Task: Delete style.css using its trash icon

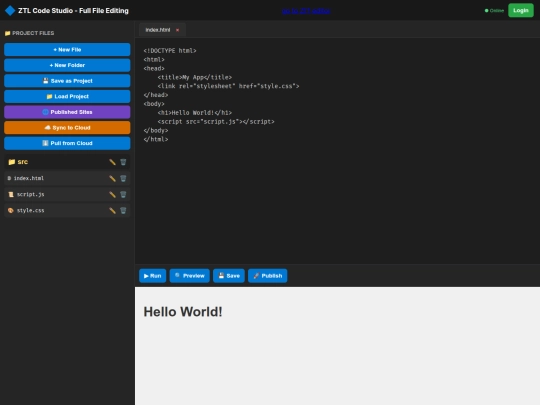Action: click(x=123, y=210)
